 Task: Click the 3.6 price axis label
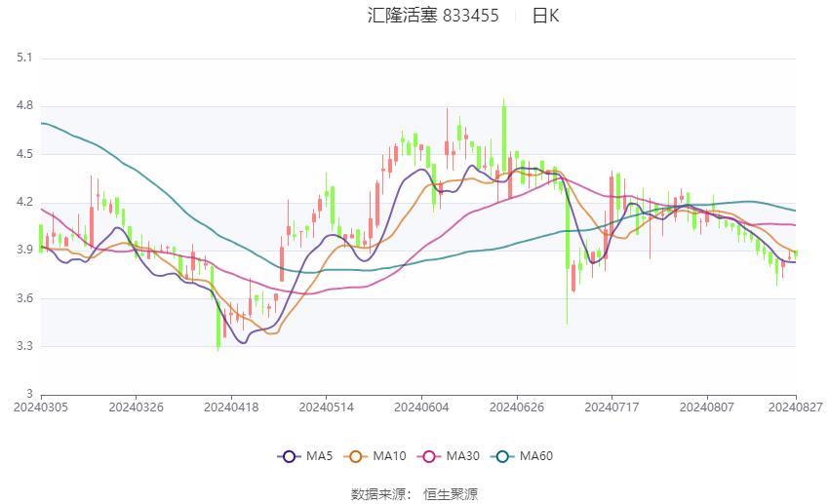[x=24, y=298]
